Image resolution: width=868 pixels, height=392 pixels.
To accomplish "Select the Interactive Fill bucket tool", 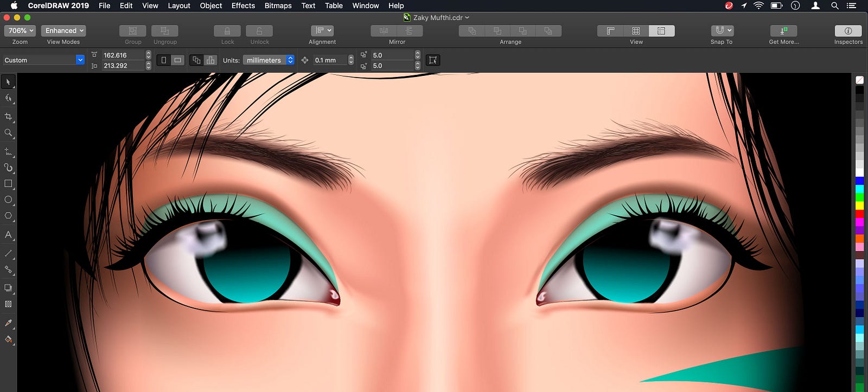I will (x=8, y=339).
